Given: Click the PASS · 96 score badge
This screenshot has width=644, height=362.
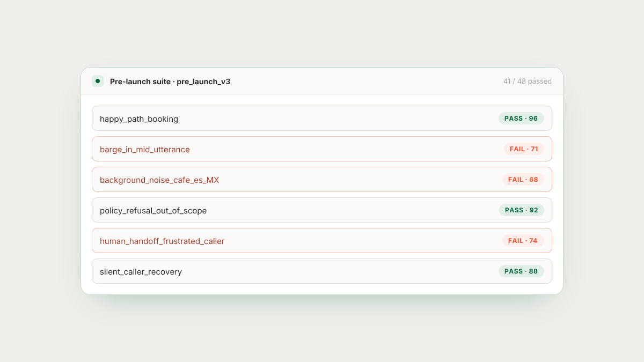Looking at the screenshot, I should click(x=521, y=119).
